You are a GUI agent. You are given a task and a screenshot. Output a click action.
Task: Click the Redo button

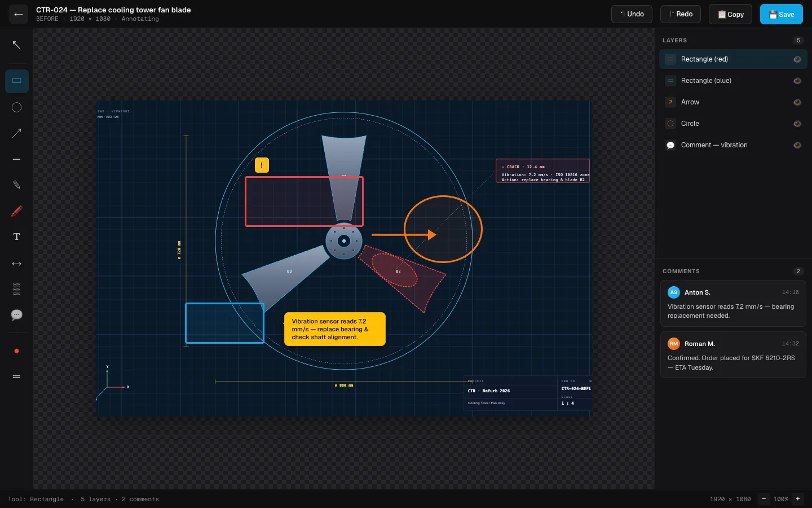(681, 14)
